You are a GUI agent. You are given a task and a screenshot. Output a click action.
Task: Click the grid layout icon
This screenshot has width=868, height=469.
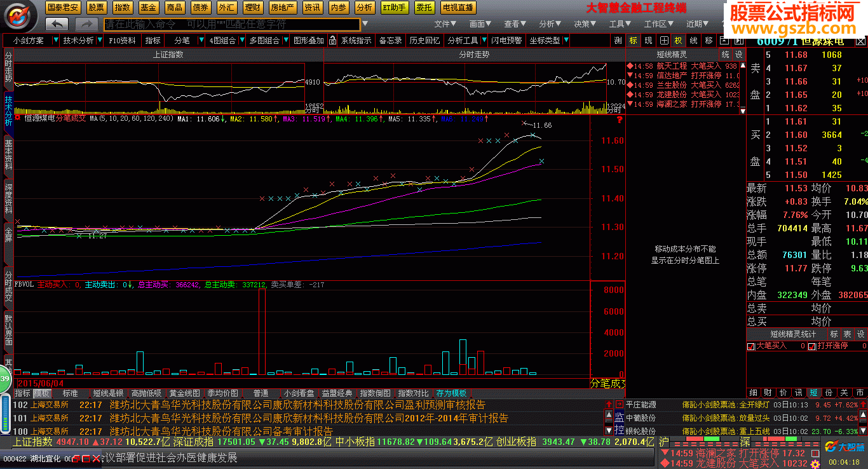664,41
